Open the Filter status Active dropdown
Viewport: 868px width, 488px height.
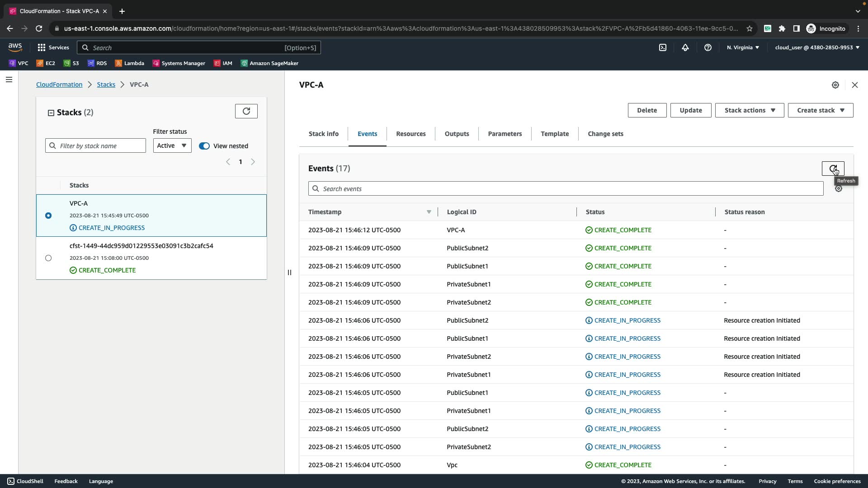pyautogui.click(x=172, y=145)
